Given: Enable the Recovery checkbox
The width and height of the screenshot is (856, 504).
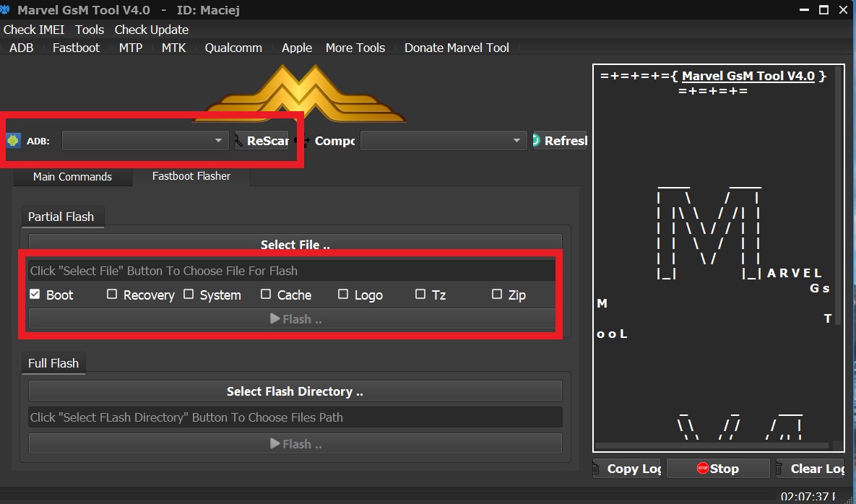Looking at the screenshot, I should 112,295.
